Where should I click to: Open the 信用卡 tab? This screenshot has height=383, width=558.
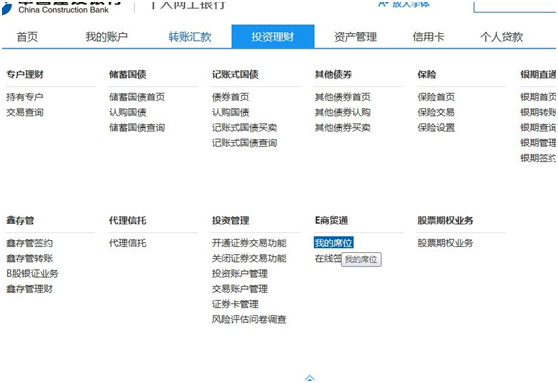click(x=428, y=37)
